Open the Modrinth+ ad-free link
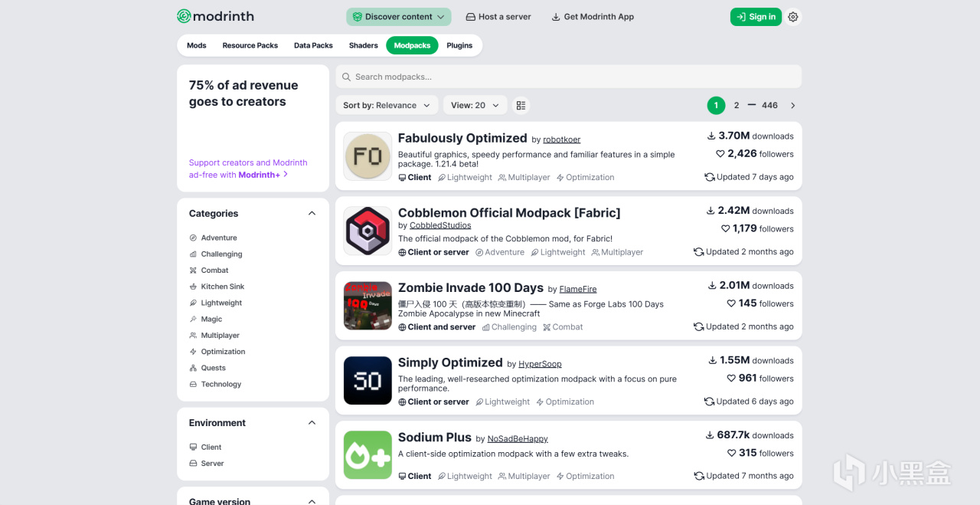 pos(263,175)
